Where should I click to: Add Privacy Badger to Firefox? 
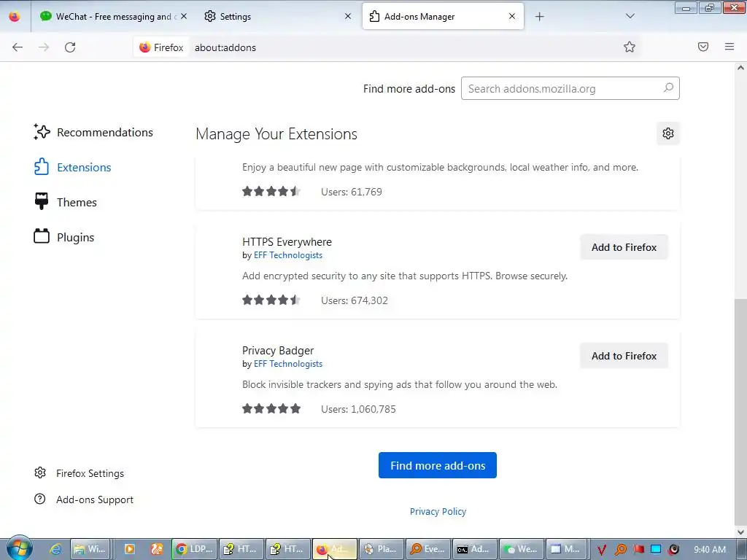tap(624, 356)
